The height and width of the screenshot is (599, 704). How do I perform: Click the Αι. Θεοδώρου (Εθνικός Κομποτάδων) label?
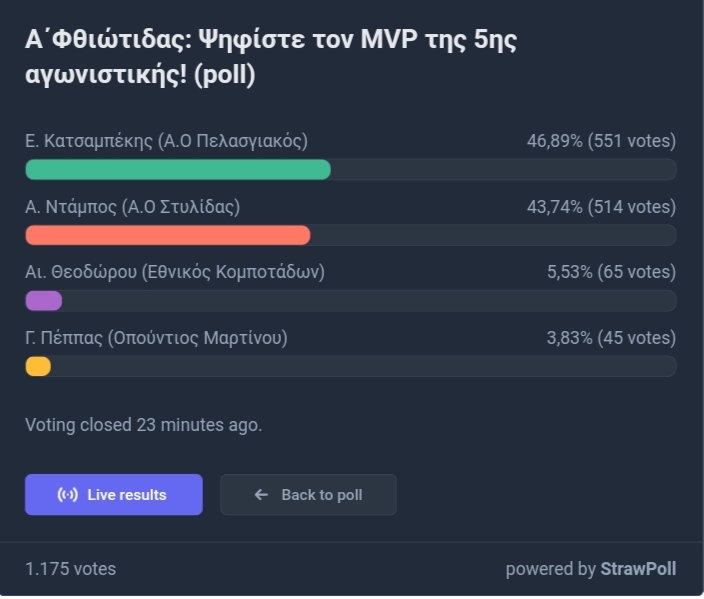pos(175,272)
